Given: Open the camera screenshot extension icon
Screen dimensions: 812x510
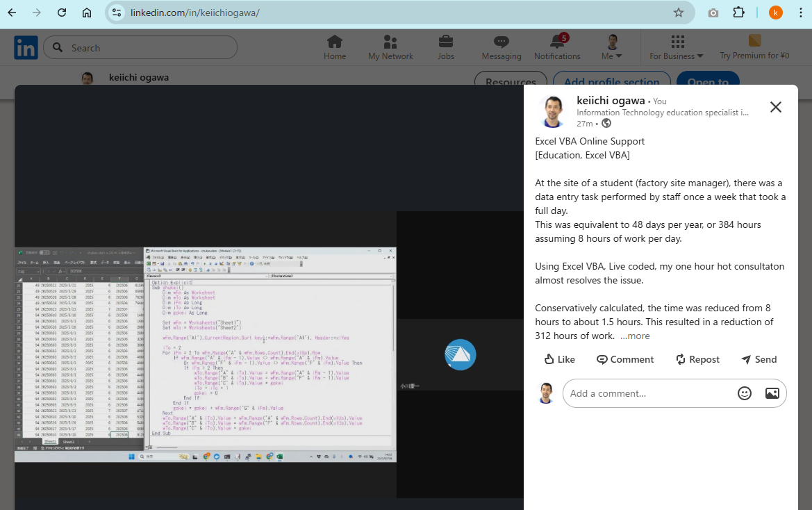Looking at the screenshot, I should coord(713,13).
